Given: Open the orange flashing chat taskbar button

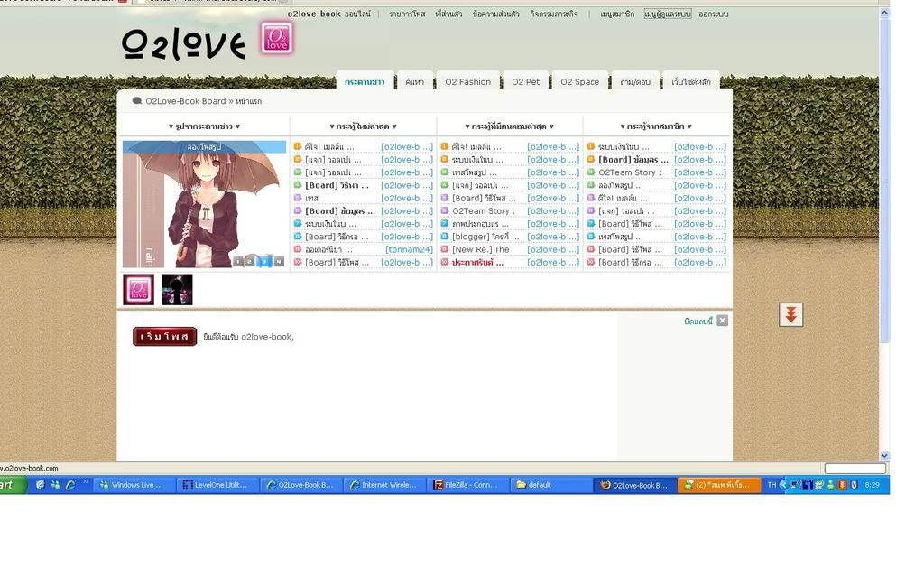Looking at the screenshot, I should coord(719,485).
